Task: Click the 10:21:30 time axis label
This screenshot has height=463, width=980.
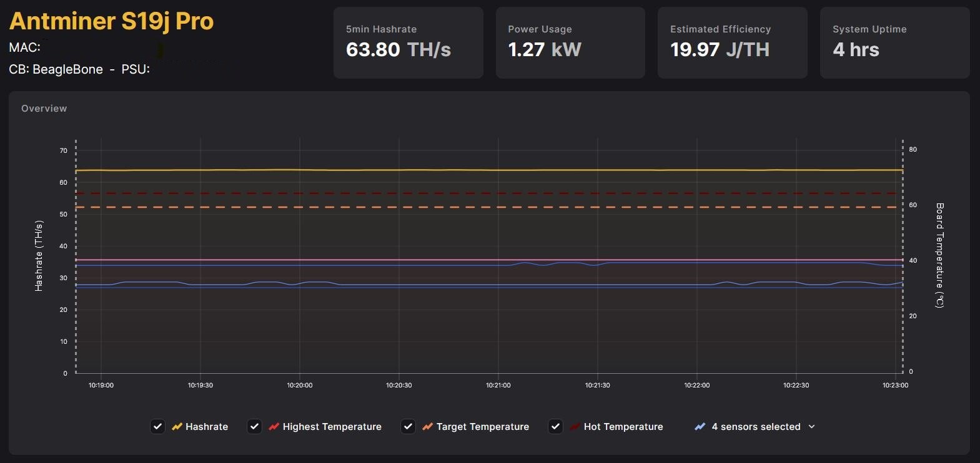Action: coord(598,385)
